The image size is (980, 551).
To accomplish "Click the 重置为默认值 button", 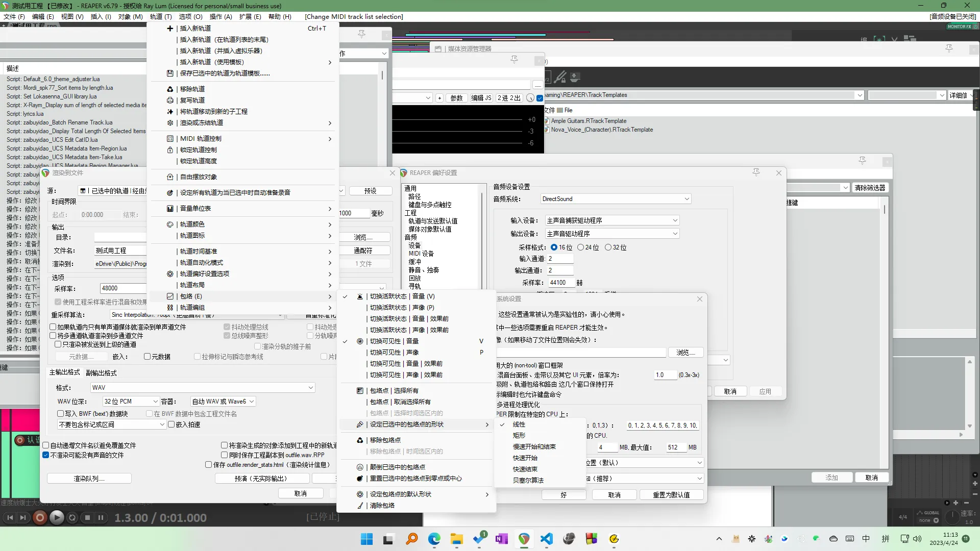I will (671, 495).
